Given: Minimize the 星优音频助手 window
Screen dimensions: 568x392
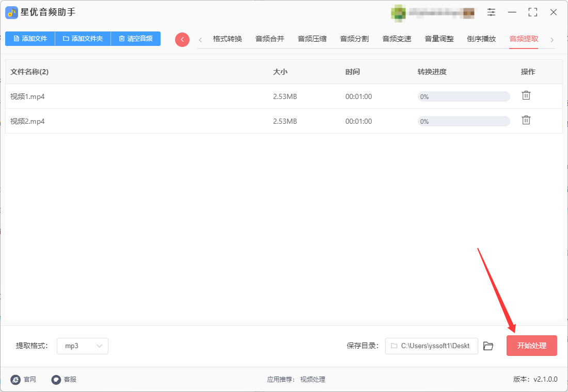Looking at the screenshot, I should (512, 12).
